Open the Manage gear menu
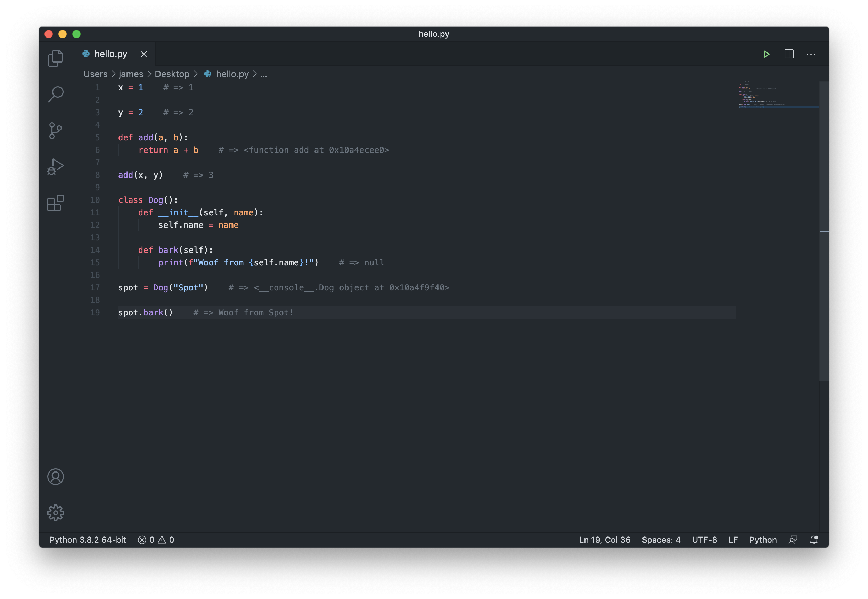This screenshot has width=868, height=599. click(x=56, y=513)
